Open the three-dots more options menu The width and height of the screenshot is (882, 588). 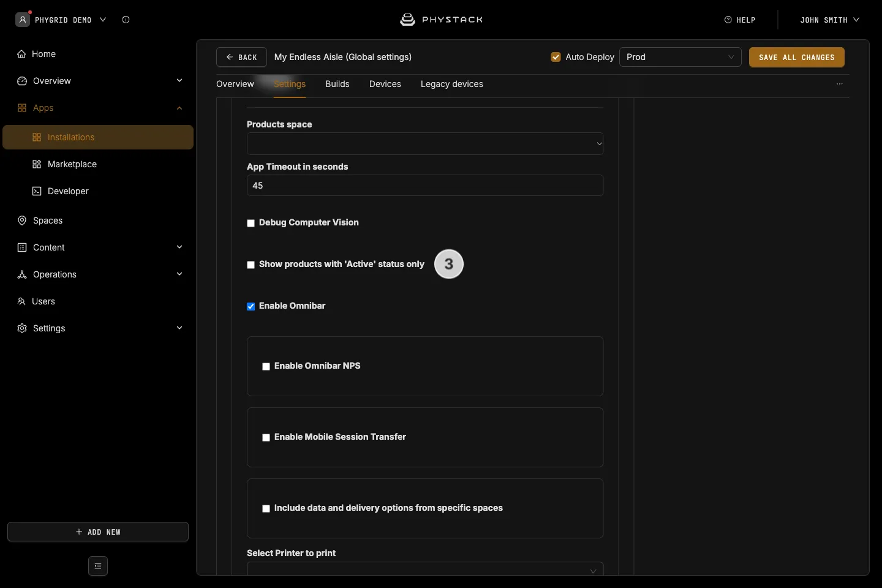point(840,84)
